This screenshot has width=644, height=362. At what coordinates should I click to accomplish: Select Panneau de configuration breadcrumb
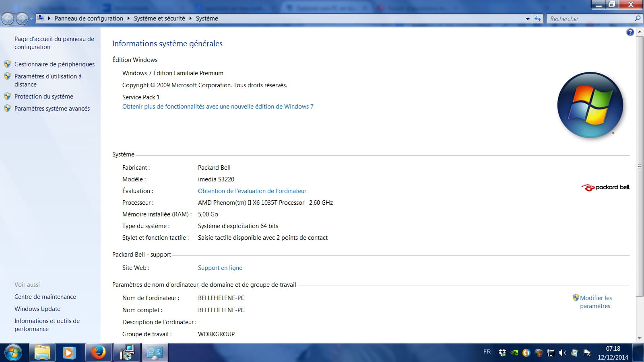(89, 19)
